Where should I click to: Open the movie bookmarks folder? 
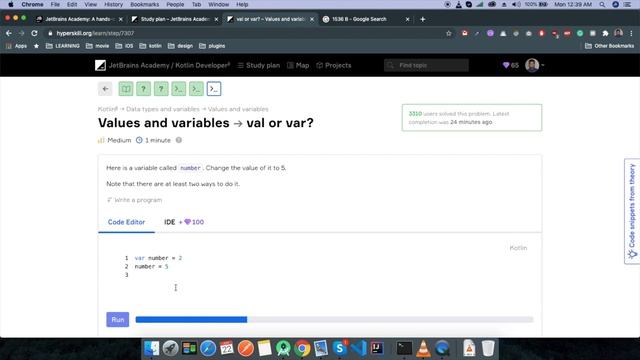pyautogui.click(x=98, y=46)
